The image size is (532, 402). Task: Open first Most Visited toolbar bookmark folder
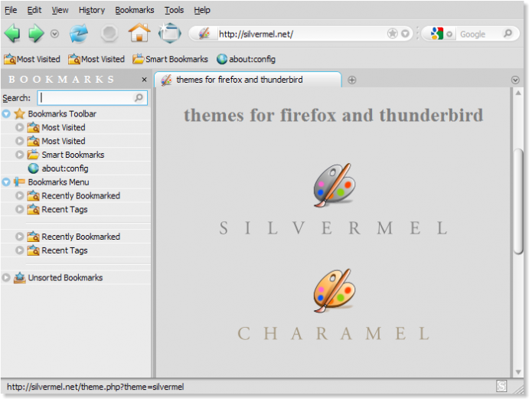click(32, 59)
